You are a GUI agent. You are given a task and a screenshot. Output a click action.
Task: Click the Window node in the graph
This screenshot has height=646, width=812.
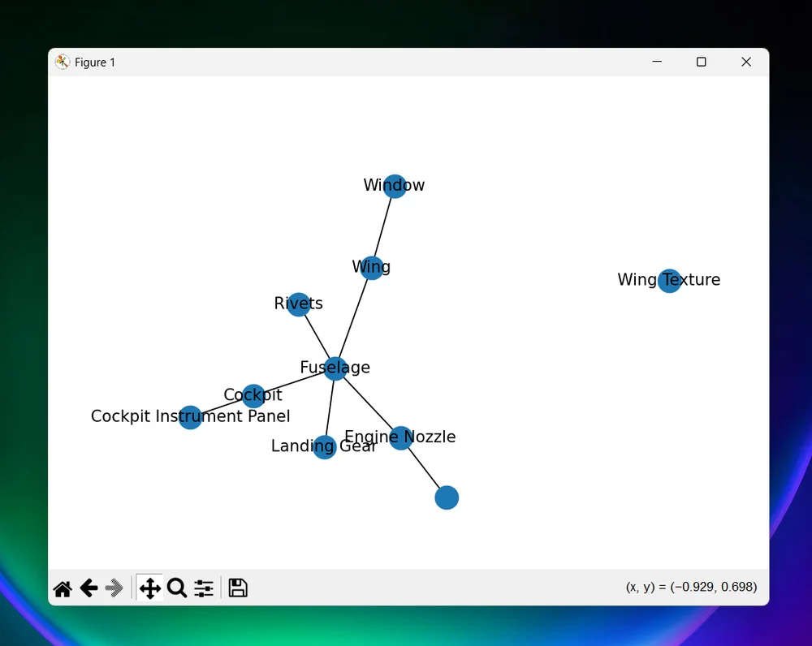point(395,187)
